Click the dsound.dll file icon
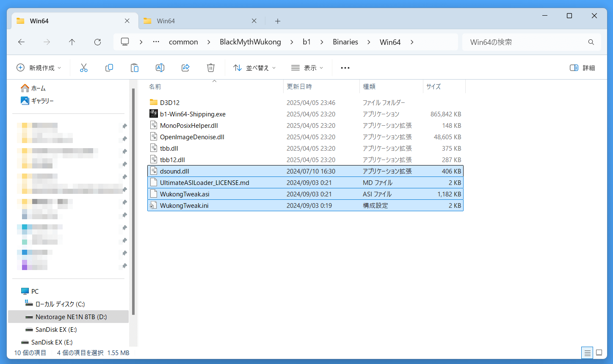This screenshot has height=364, width=613. click(x=154, y=171)
